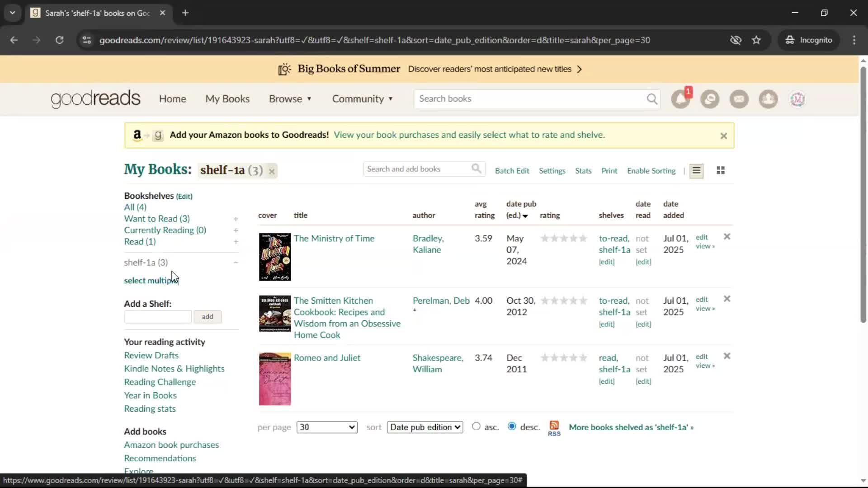Click magnifier in Search and add books

476,169
